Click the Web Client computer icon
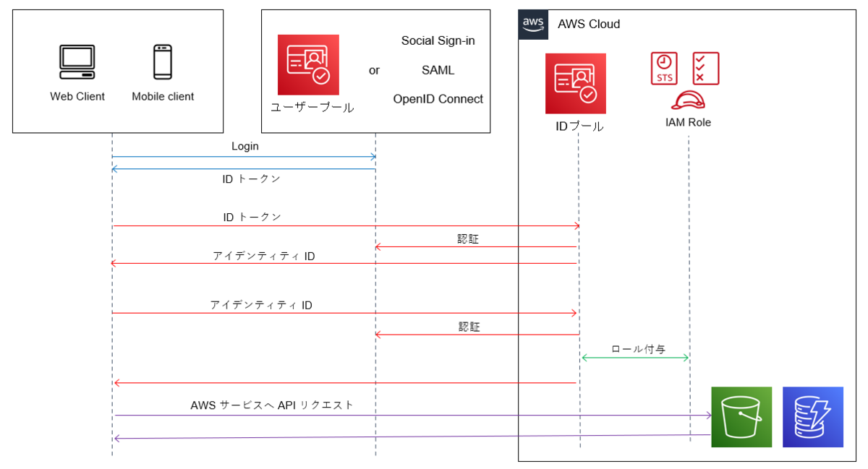The image size is (868, 469). (x=77, y=62)
